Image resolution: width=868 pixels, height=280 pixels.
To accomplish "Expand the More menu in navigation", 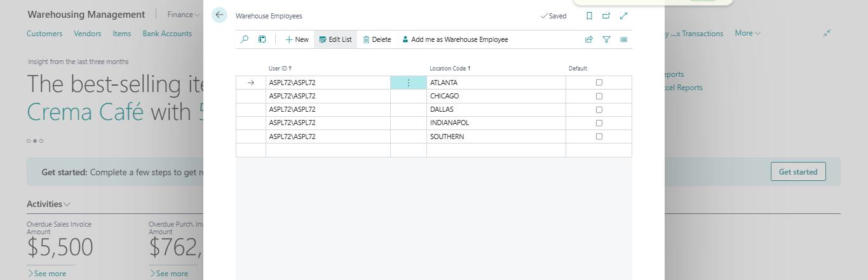I will point(747,33).
